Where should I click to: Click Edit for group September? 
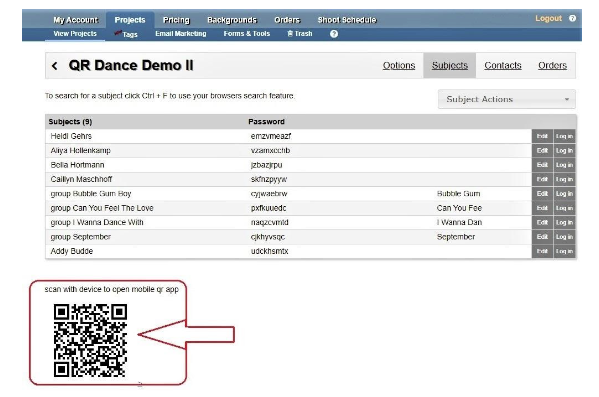point(542,237)
